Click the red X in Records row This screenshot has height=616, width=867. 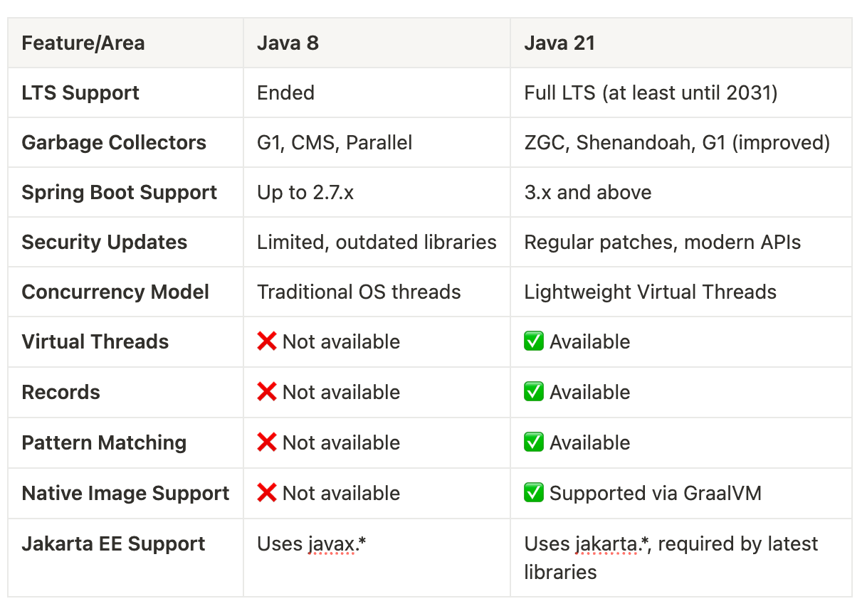(267, 392)
